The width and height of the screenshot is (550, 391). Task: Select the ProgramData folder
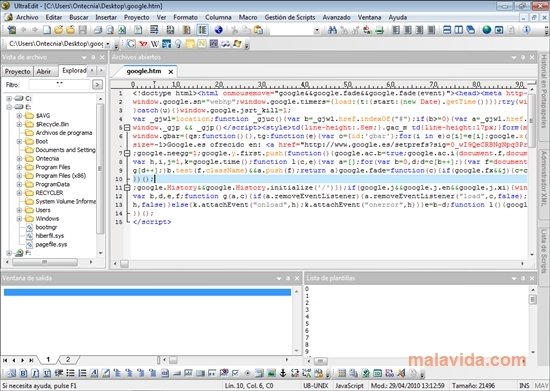[x=53, y=184]
